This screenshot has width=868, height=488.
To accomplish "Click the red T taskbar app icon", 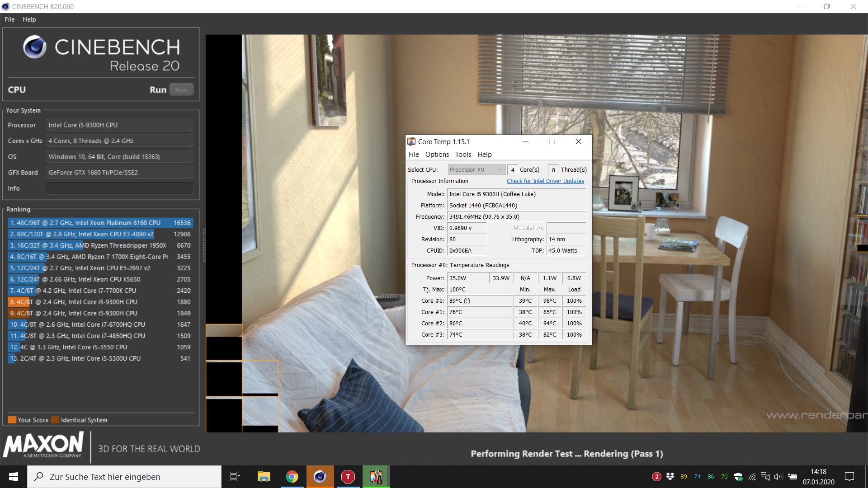I will (348, 477).
